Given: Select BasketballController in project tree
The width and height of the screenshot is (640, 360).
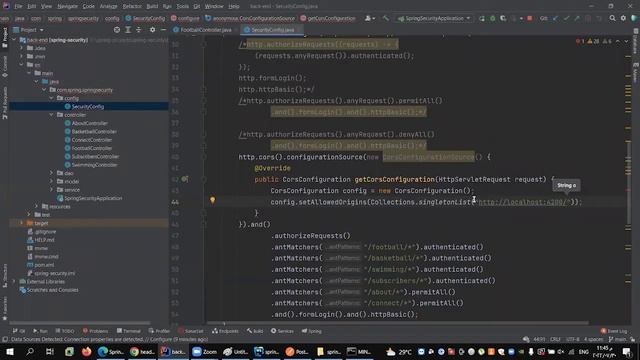Looking at the screenshot, I should coord(94,131).
